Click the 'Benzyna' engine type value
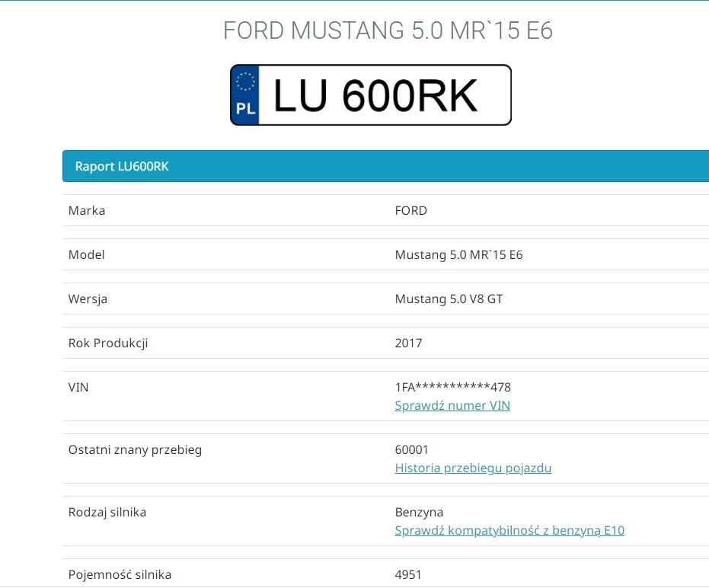 (419, 513)
